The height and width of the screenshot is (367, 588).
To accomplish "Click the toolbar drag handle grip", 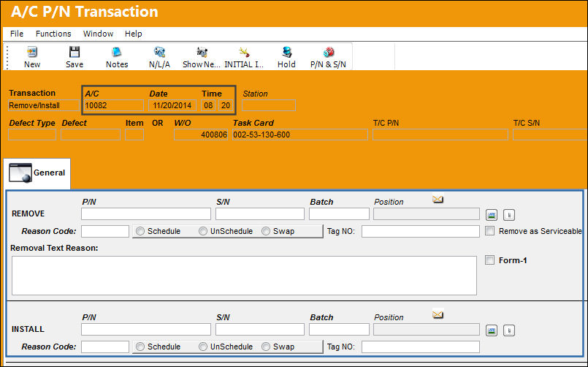I will coord(7,57).
